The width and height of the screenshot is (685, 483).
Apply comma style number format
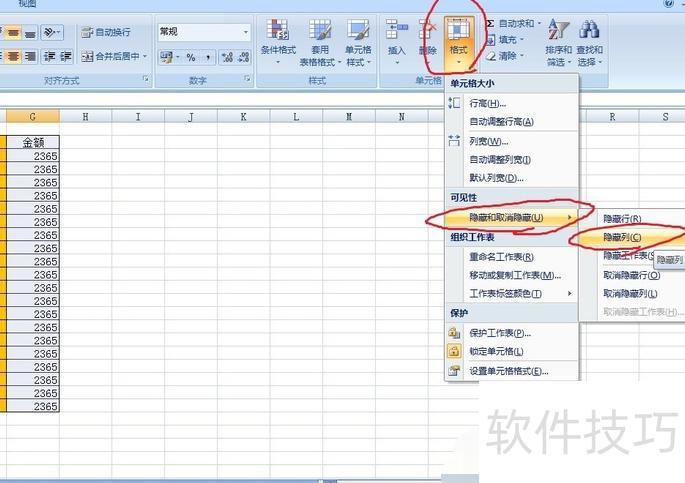click(208, 57)
